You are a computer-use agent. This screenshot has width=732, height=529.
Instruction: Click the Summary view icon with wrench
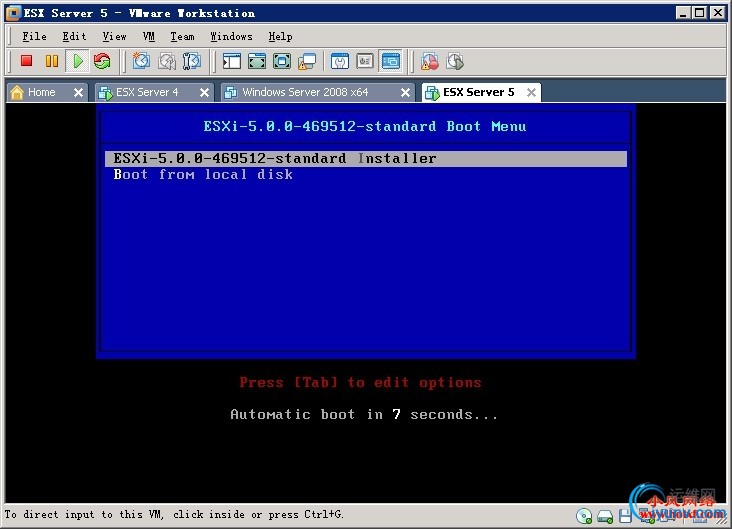click(340, 61)
